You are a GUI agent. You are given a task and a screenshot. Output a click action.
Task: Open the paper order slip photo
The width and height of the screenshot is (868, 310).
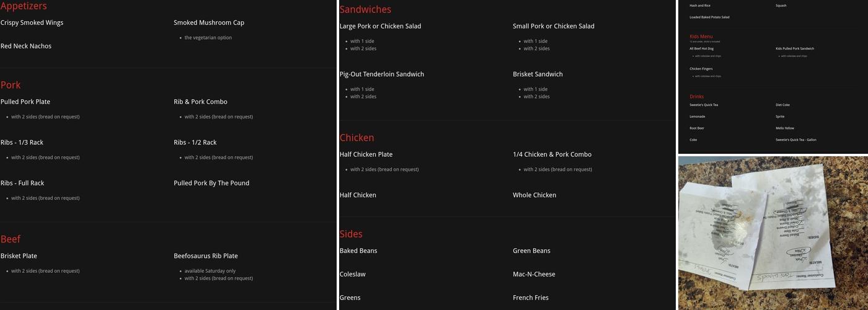(x=773, y=232)
